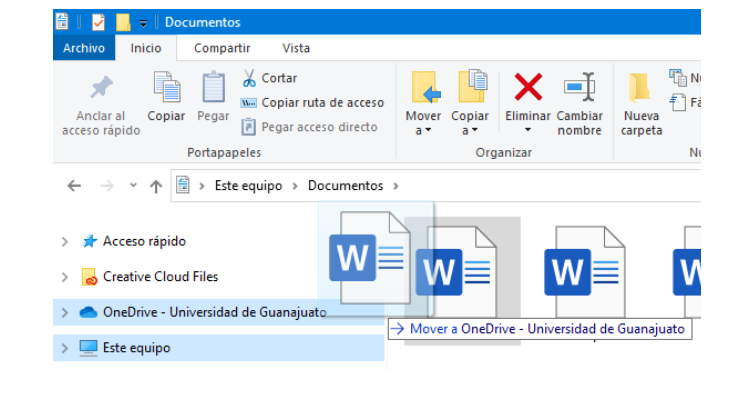Open the quick access toolbar customize arrow
The height and width of the screenshot is (394, 739).
143,23
